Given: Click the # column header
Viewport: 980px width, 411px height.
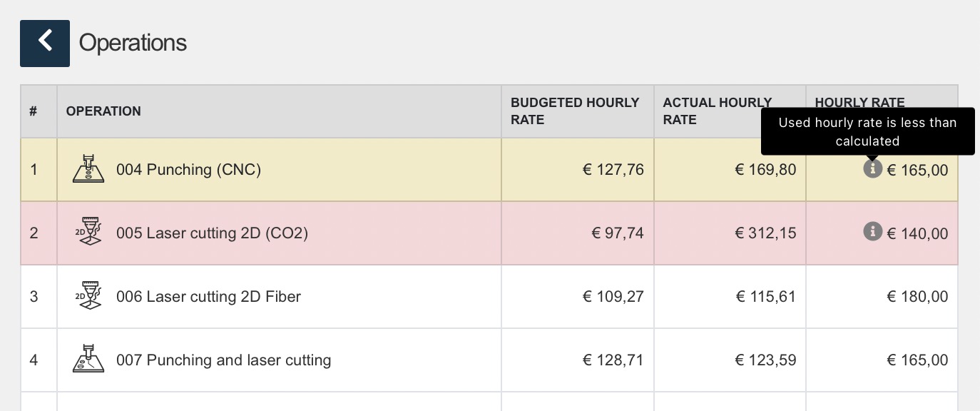Looking at the screenshot, I should 33,111.
